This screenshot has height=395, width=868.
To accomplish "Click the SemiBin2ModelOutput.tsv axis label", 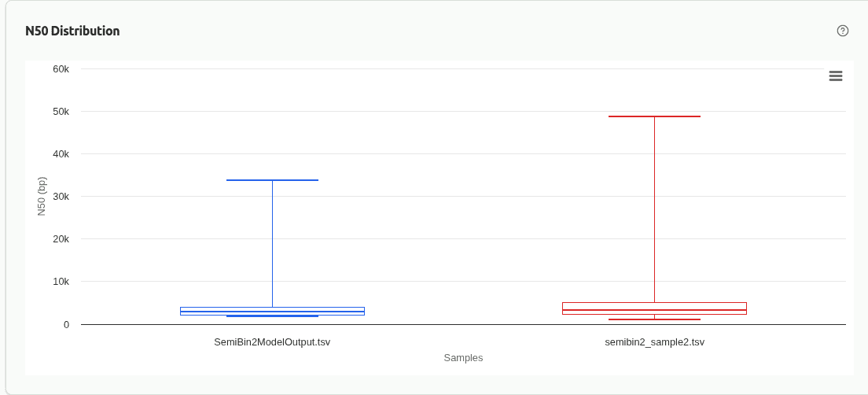I will [272, 342].
